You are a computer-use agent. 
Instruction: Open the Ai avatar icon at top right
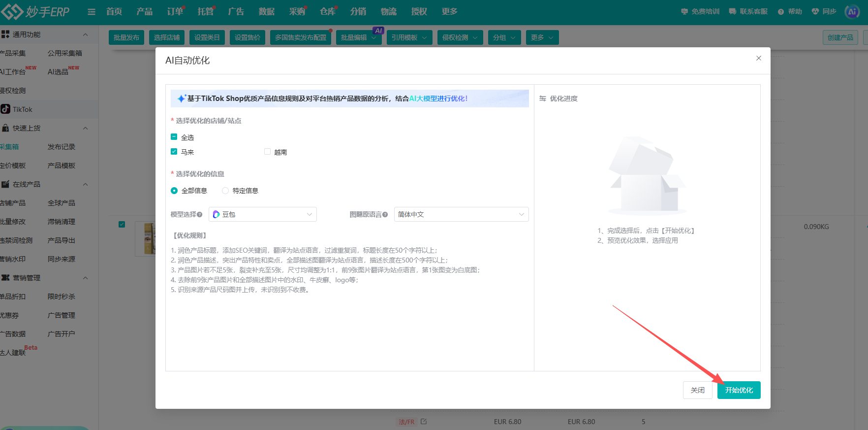point(852,12)
